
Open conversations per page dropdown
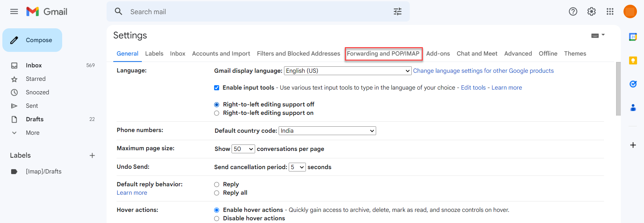[243, 149]
